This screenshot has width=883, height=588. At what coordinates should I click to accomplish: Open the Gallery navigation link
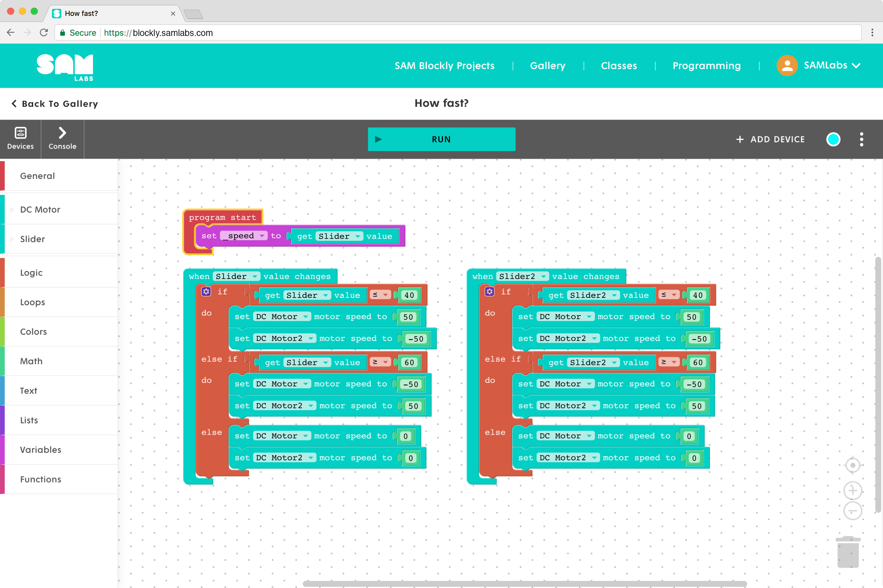[547, 65]
